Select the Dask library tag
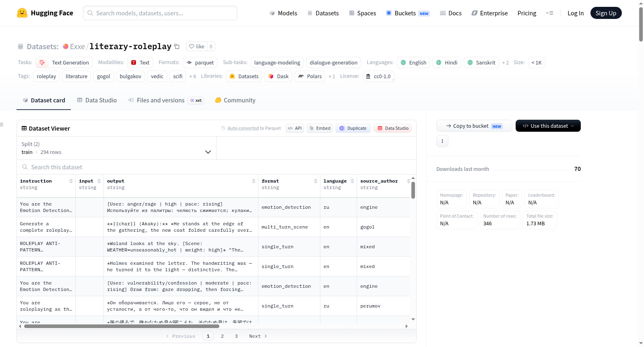This screenshot has width=644, height=347. tap(278, 76)
